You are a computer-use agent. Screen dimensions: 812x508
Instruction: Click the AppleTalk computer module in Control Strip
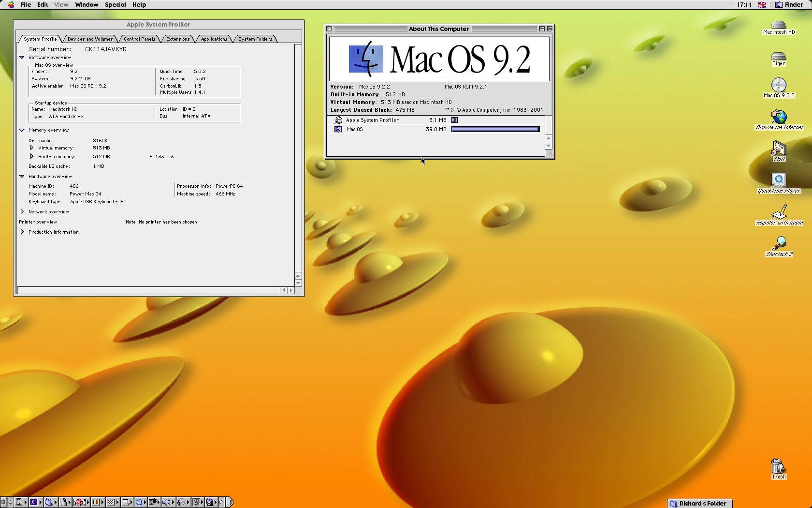tap(21, 502)
